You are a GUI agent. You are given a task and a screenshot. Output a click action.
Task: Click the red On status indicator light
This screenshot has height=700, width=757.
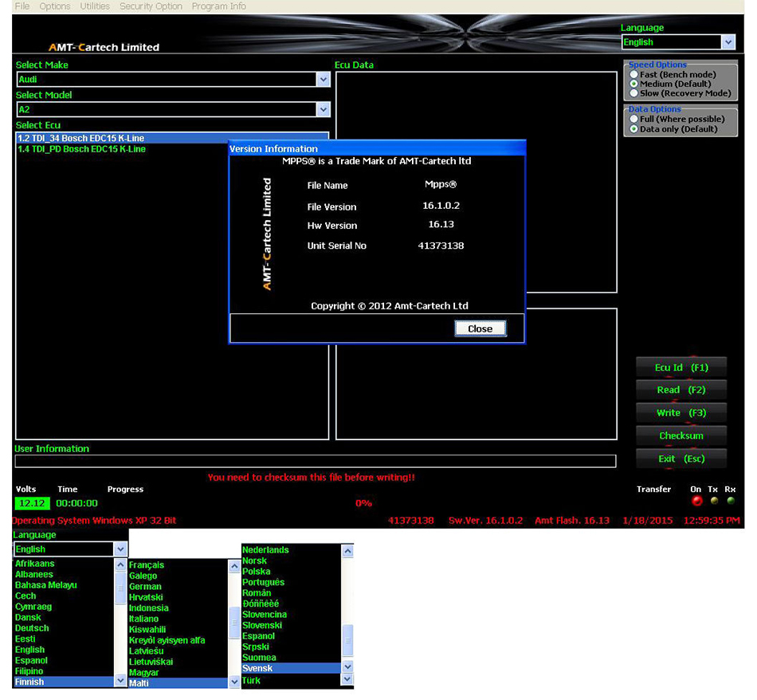coord(697,501)
